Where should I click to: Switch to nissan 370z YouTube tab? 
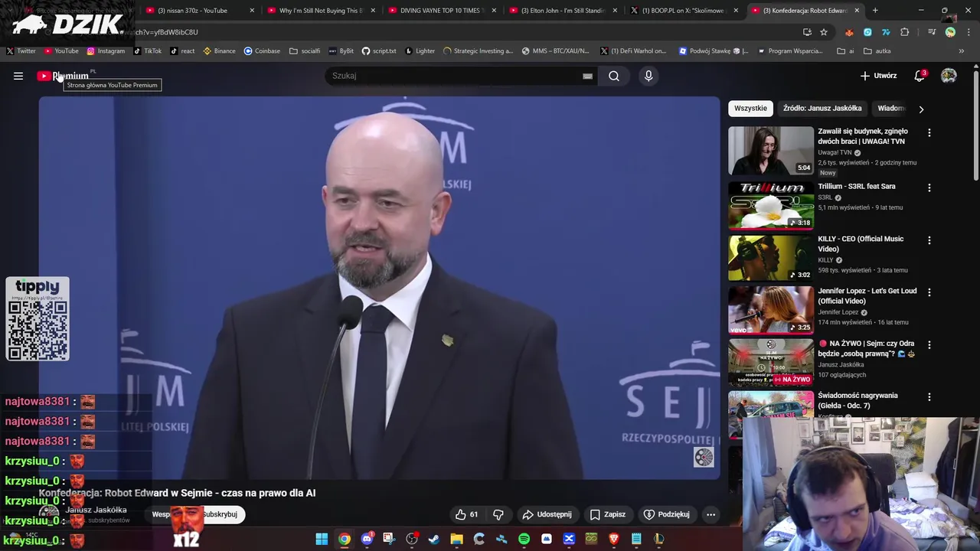(x=201, y=11)
